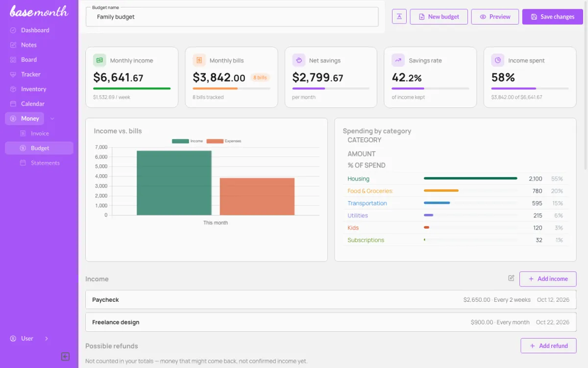The image size is (588, 368).
Task: Open the Freelance design income row
Action: (331, 322)
